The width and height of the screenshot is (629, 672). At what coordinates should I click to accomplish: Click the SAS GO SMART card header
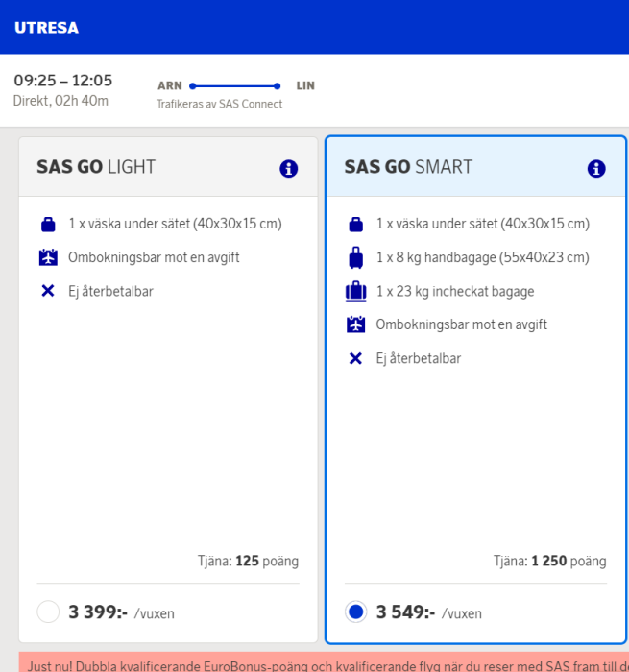click(x=408, y=167)
